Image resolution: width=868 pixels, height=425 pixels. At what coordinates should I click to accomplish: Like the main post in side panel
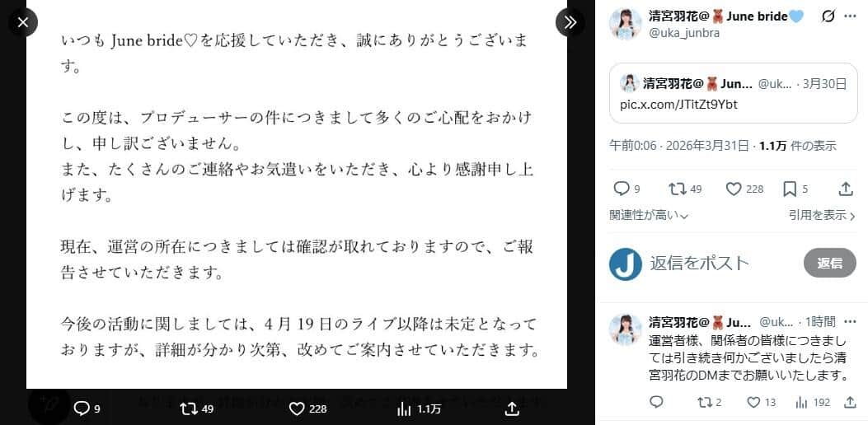[x=734, y=189]
